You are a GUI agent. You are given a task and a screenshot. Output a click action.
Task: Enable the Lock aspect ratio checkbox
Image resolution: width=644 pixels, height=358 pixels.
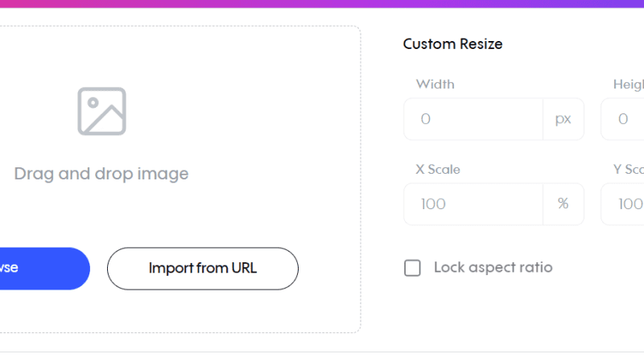coord(412,268)
